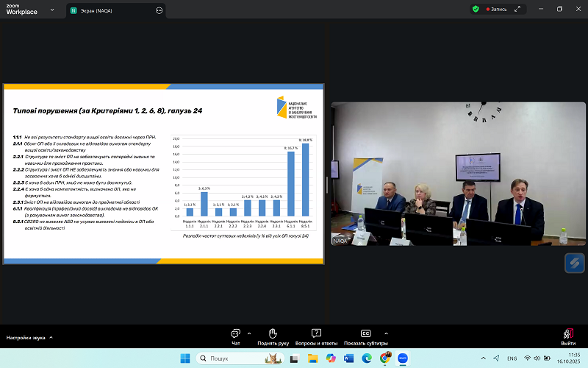
Task: Click the blue floating assistant icon
Action: tap(574, 263)
